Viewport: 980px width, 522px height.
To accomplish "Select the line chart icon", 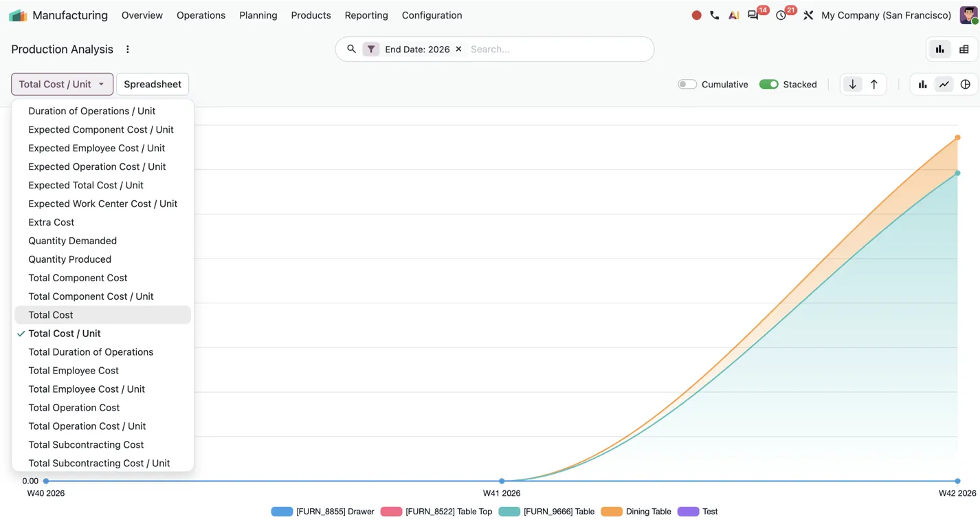I will click(x=944, y=85).
